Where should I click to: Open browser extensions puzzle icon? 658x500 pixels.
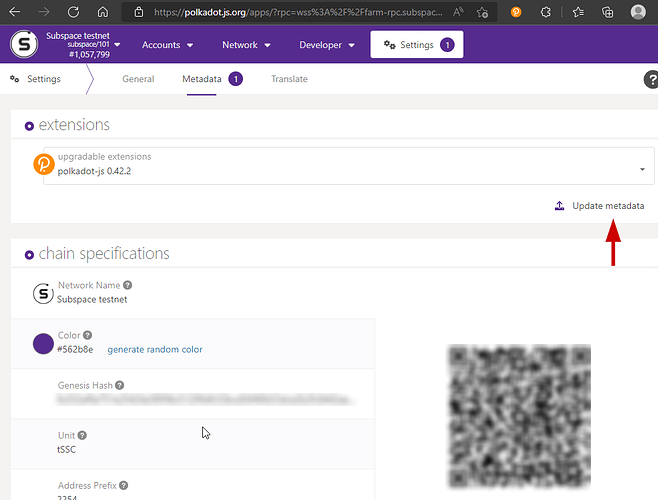tap(546, 13)
